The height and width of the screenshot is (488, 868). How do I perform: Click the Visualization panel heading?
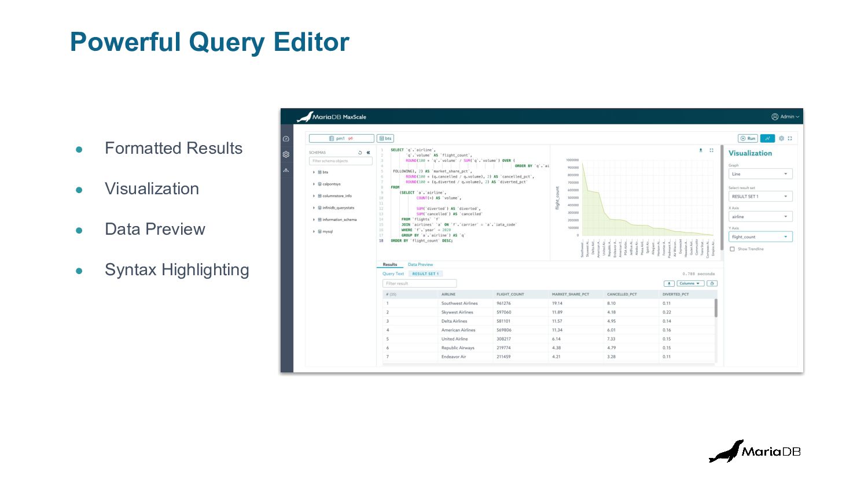click(x=750, y=153)
